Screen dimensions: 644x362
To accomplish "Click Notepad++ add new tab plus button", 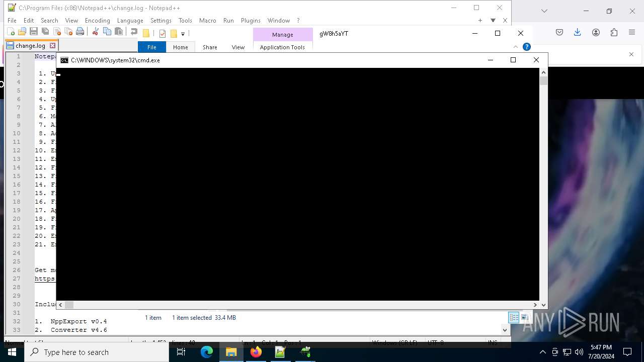I will click(x=480, y=21).
